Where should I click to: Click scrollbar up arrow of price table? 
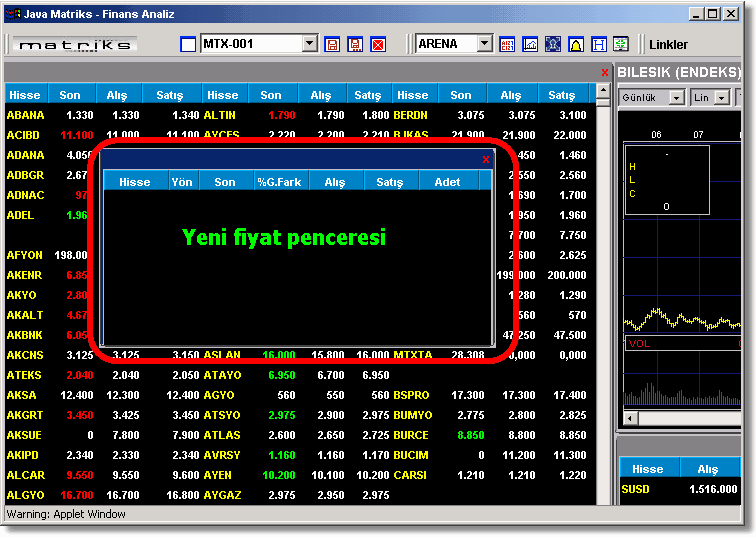click(x=602, y=92)
